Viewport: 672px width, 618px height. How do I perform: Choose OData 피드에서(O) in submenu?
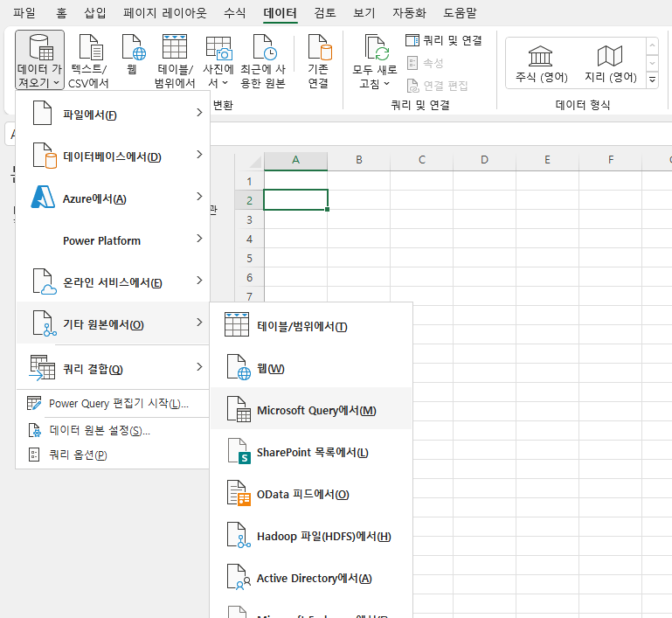[311, 494]
